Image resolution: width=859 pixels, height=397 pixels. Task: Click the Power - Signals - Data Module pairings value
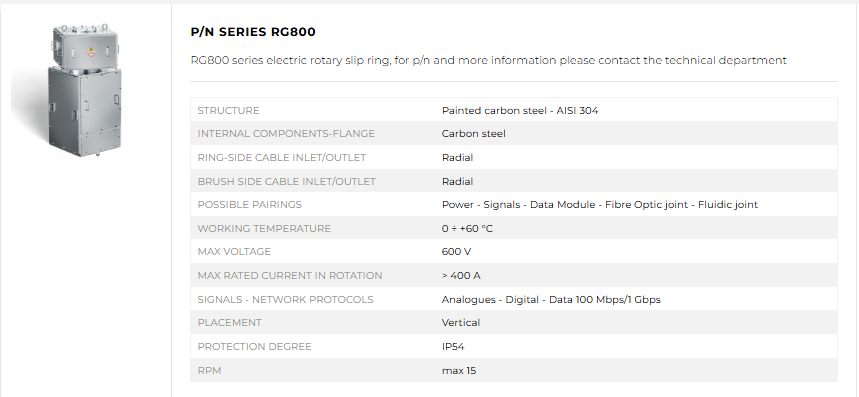(x=600, y=205)
